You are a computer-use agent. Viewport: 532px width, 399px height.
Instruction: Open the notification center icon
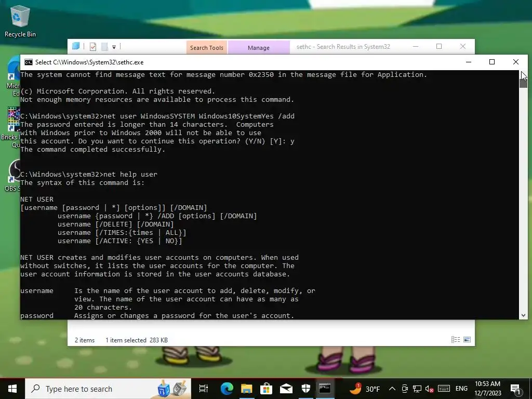515,389
